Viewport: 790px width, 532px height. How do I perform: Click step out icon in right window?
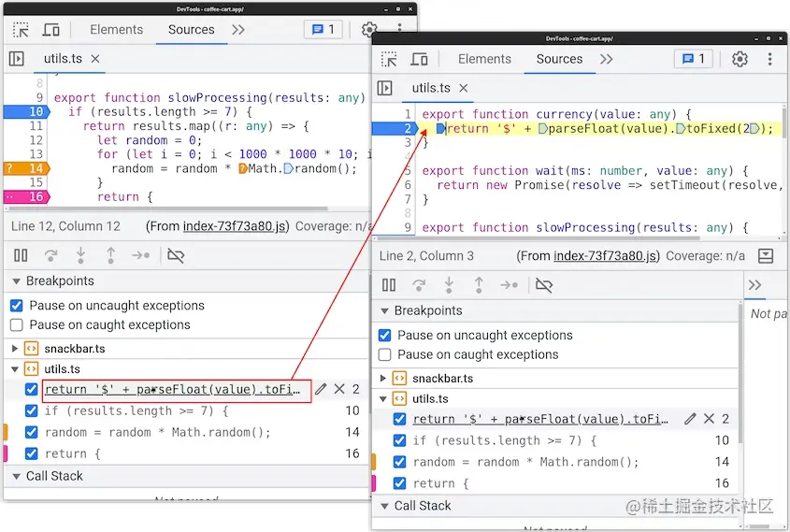(x=479, y=285)
